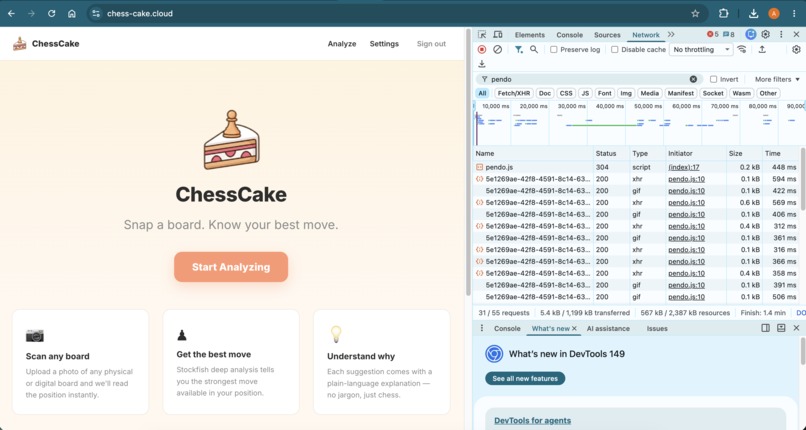Check the Invert filter checkbox
This screenshot has width=806, height=430.
pyautogui.click(x=713, y=79)
